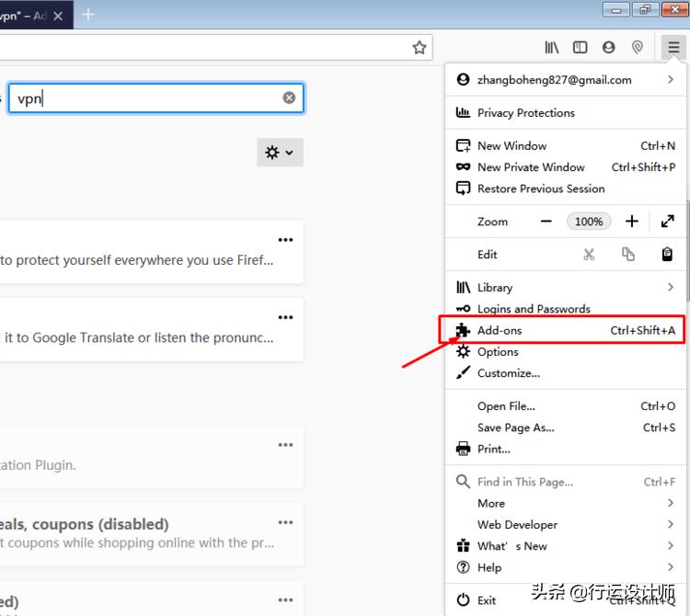Viewport: 690px width, 616px height.
Task: Click the menu panel scrollbar
Action: (x=687, y=251)
